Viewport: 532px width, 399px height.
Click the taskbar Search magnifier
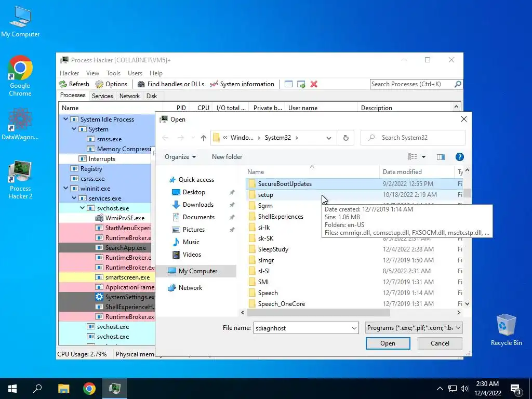(x=37, y=389)
